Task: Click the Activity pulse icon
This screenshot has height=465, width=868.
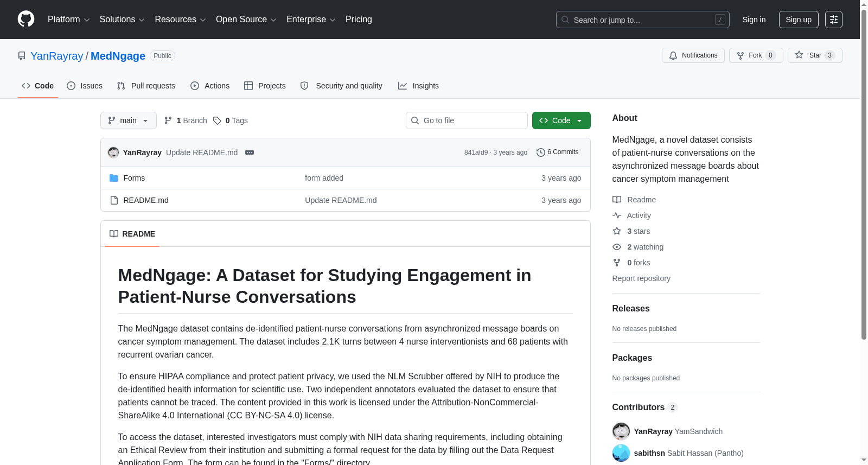Action: pos(617,215)
